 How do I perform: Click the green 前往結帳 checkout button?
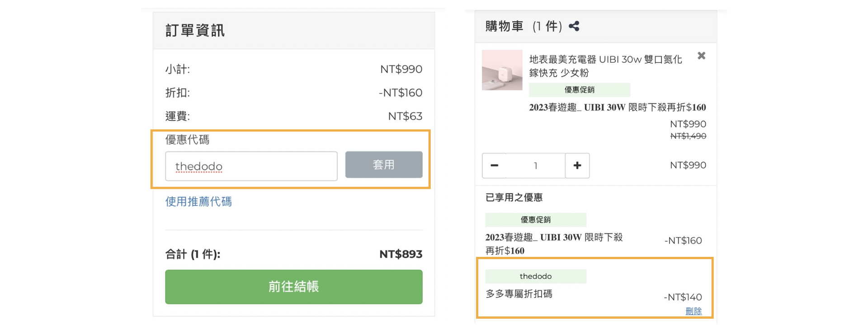pyautogui.click(x=293, y=287)
